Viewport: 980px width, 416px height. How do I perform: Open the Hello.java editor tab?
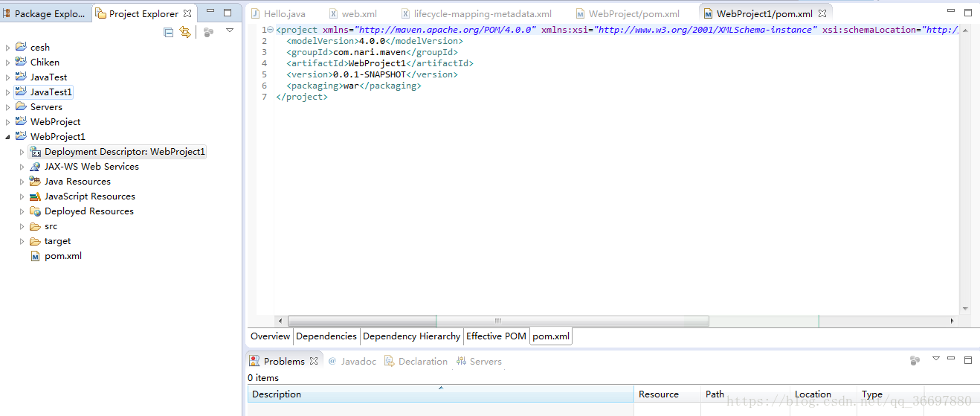point(277,13)
